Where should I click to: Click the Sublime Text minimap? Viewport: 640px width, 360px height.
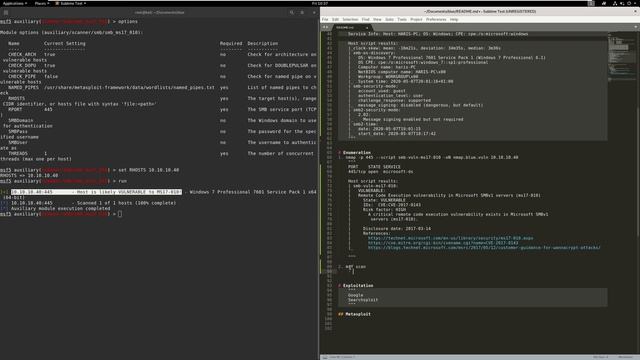coord(622,57)
